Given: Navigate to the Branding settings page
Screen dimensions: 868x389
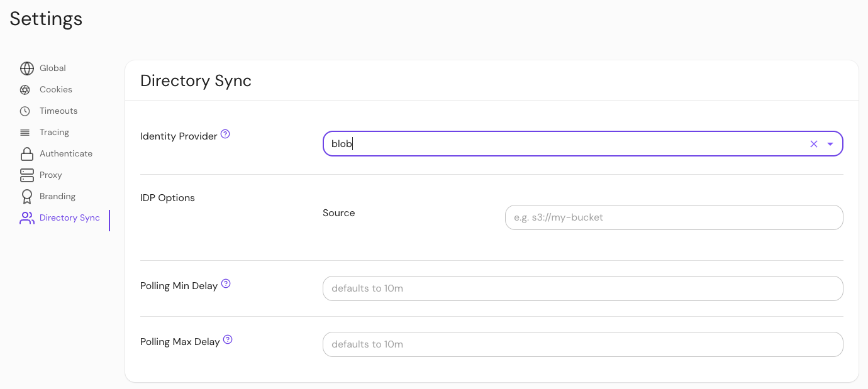Looking at the screenshot, I should (x=57, y=196).
